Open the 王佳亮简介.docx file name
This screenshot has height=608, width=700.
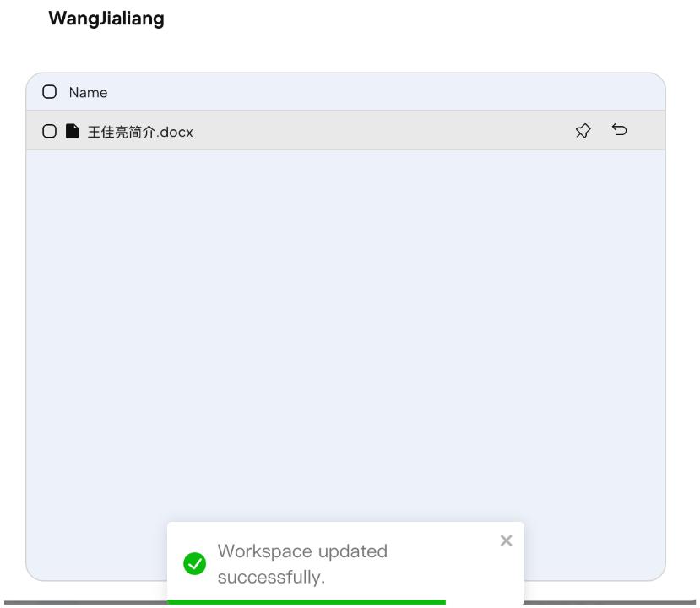point(140,132)
